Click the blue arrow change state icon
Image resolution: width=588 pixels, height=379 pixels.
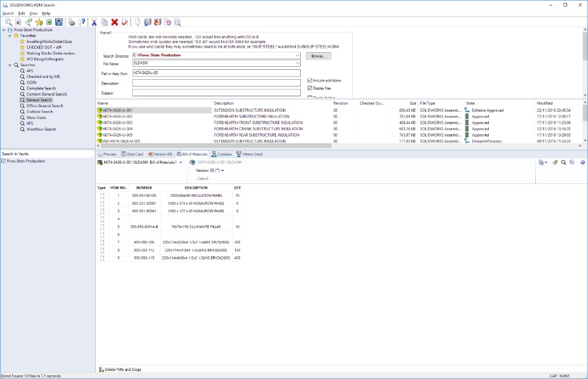(148, 22)
